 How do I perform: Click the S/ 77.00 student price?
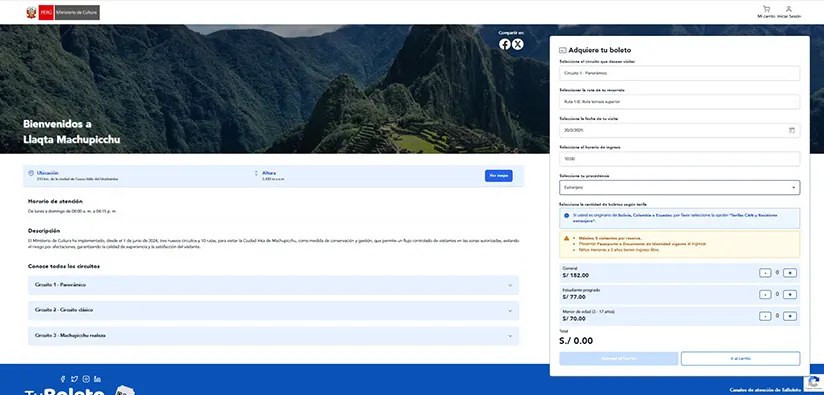[x=574, y=297]
